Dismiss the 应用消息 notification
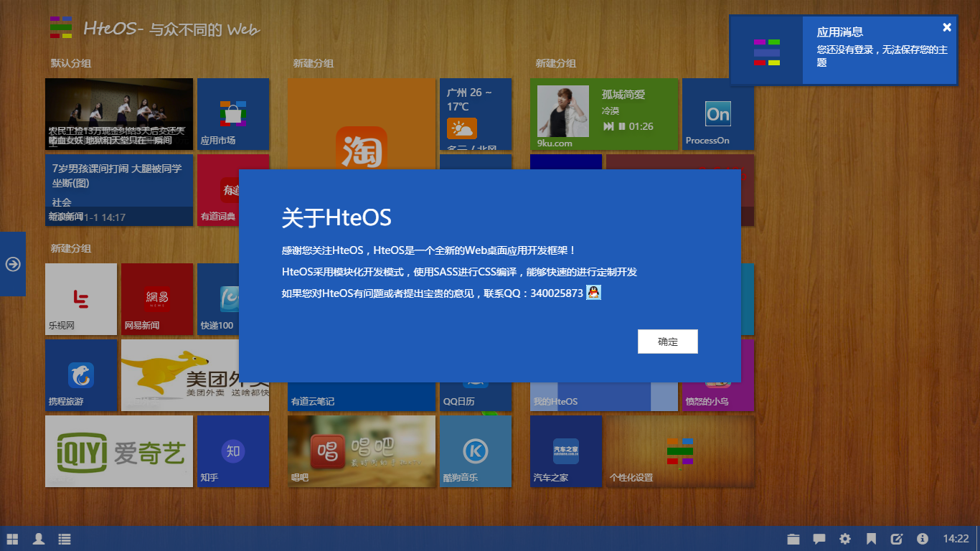Image resolution: width=980 pixels, height=551 pixels. coord(947,27)
